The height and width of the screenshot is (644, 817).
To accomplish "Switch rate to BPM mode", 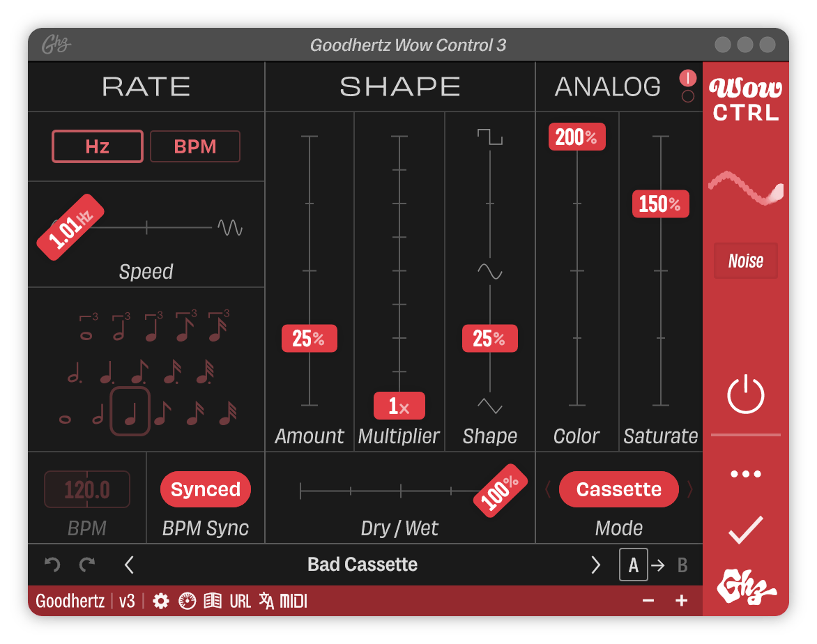I will coord(195,146).
